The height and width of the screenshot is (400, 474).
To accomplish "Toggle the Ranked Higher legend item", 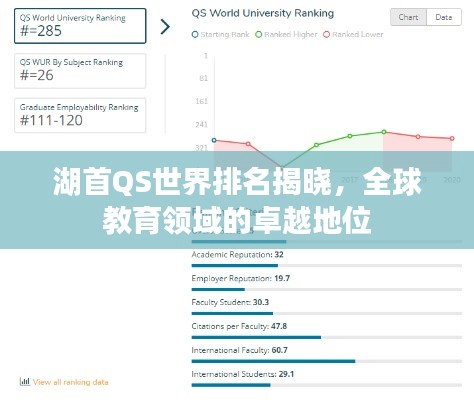I will coord(286,34).
